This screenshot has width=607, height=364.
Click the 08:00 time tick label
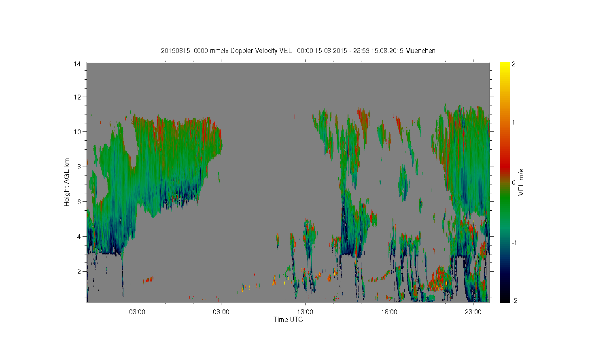[x=221, y=312]
